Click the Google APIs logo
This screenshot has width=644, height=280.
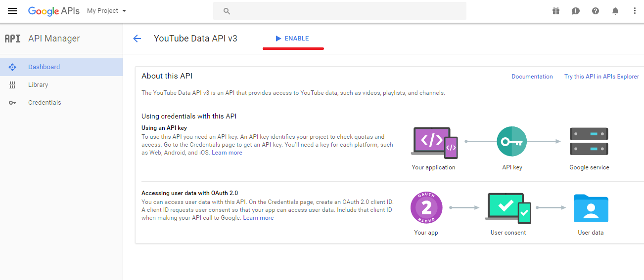click(53, 11)
